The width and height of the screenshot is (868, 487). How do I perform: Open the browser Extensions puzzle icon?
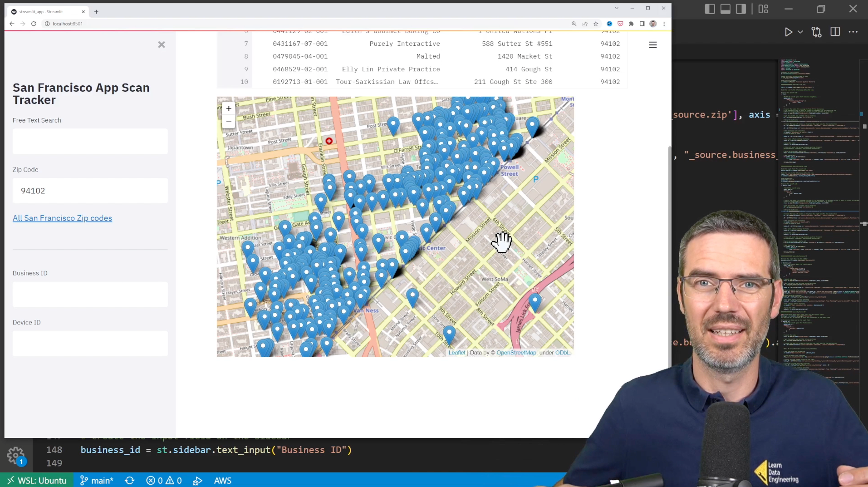[x=631, y=24]
